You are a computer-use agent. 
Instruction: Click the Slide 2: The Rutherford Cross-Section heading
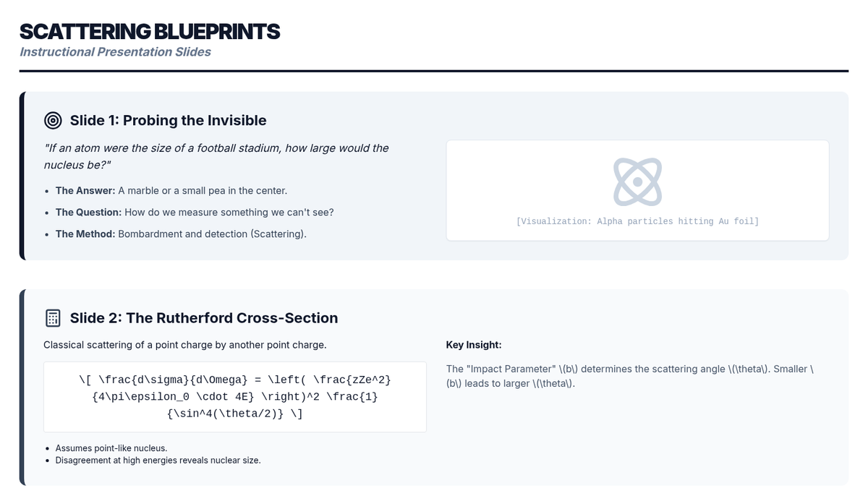click(203, 318)
